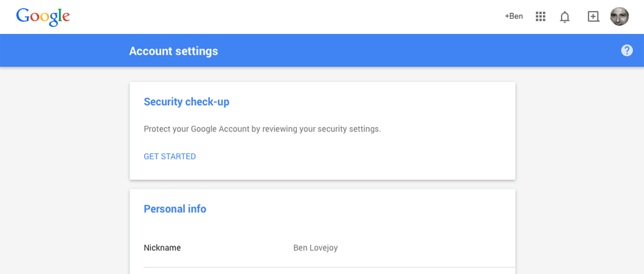
Task: Click the Google logo
Action: pyautogui.click(x=43, y=17)
